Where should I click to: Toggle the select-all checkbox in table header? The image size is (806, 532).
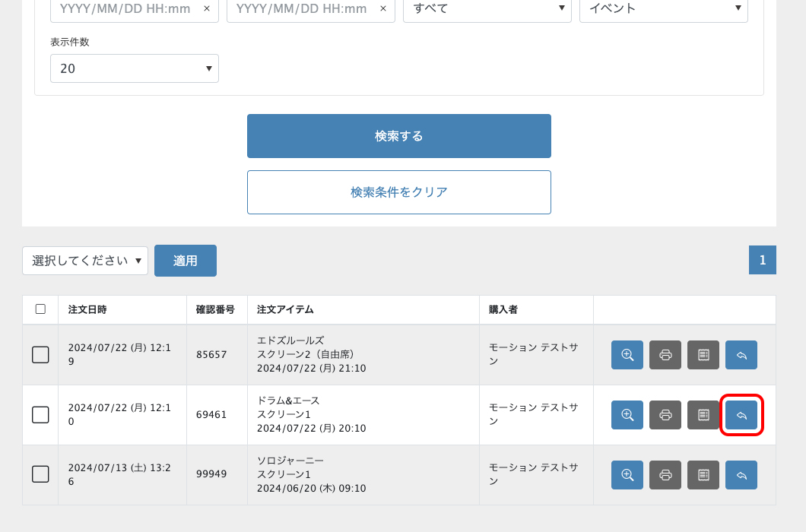(x=40, y=309)
